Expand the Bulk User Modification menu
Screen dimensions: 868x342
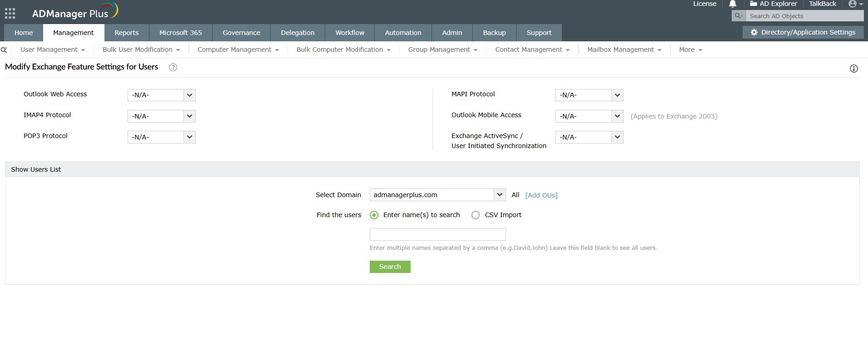[141, 50]
